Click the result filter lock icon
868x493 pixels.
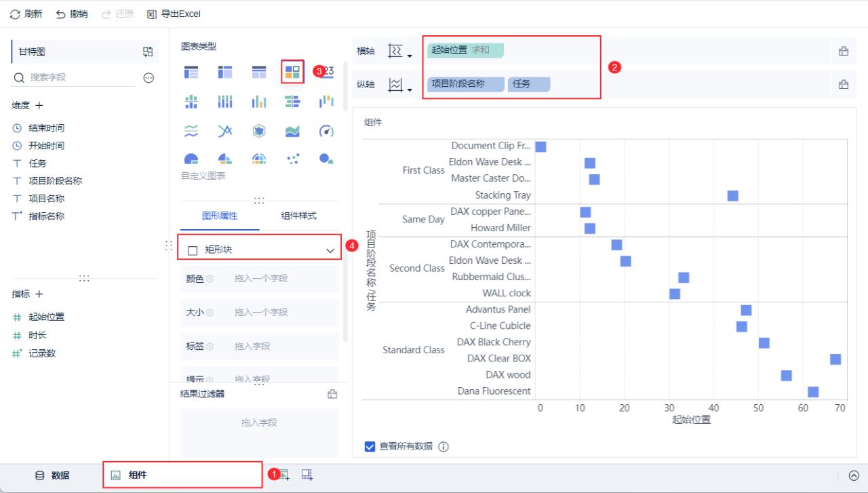332,394
